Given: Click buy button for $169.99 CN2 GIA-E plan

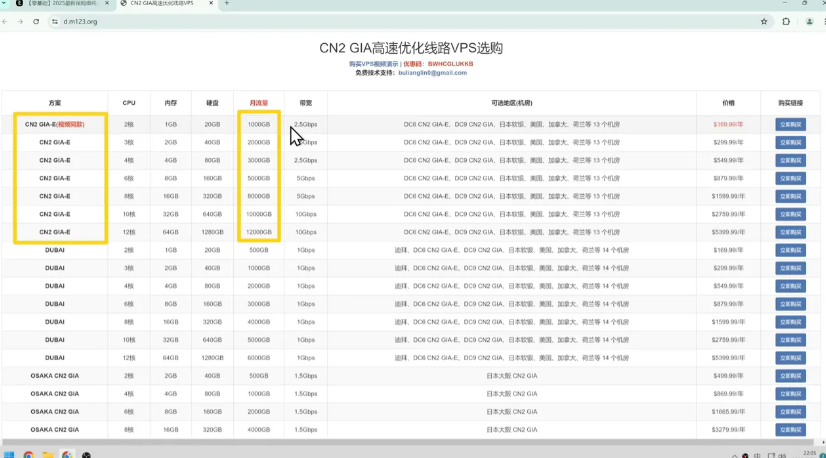Looking at the screenshot, I should (790, 124).
